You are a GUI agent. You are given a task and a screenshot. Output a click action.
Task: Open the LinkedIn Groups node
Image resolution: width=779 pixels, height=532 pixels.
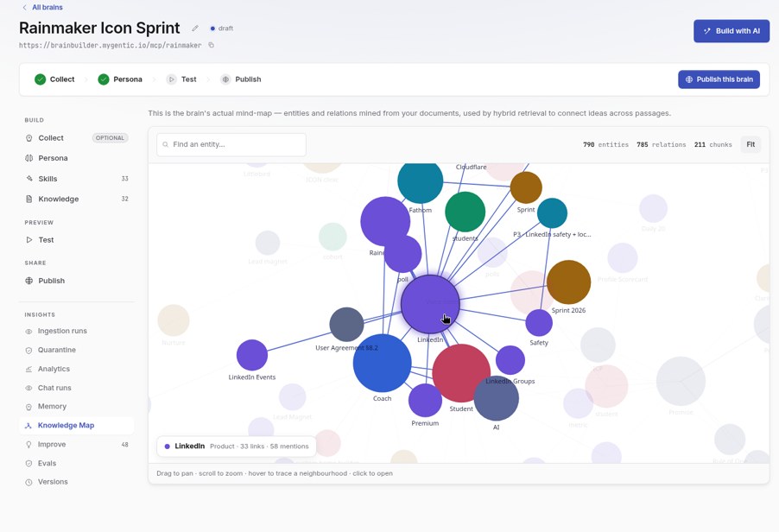pyautogui.click(x=510, y=360)
